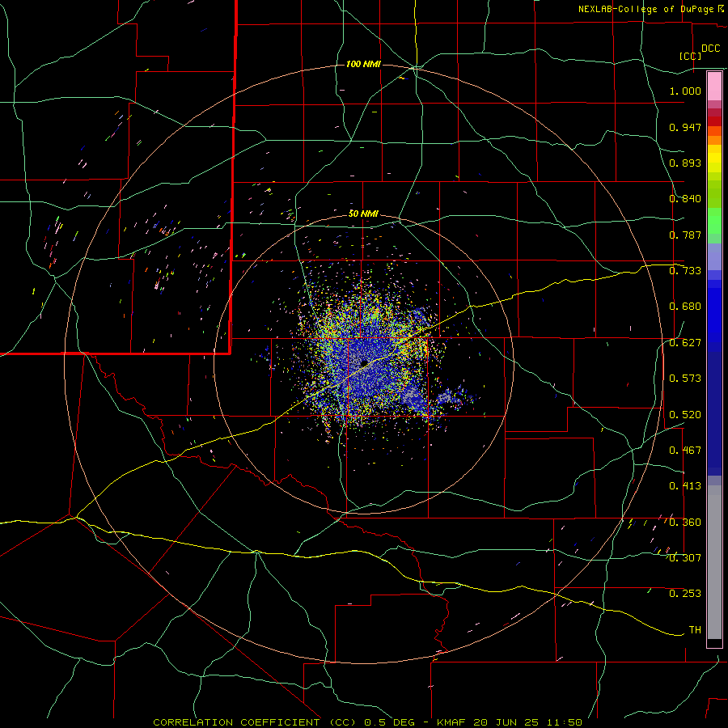Viewport: 728px width, 728px height.
Task: Click the 100 NMI range ring label
Action: [363, 64]
